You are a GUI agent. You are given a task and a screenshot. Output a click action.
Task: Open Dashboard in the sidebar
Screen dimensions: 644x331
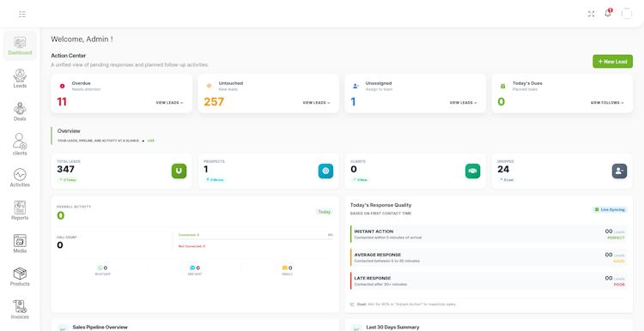20,46
